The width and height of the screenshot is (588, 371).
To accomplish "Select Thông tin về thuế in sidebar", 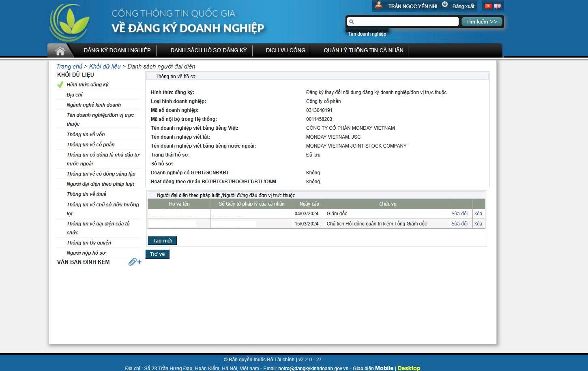I will tap(86, 194).
